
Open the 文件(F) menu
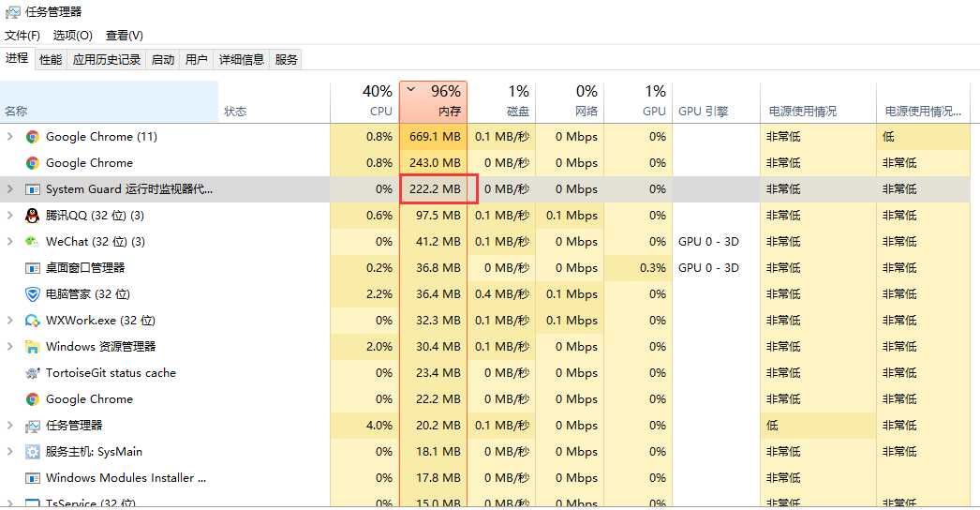[22, 36]
